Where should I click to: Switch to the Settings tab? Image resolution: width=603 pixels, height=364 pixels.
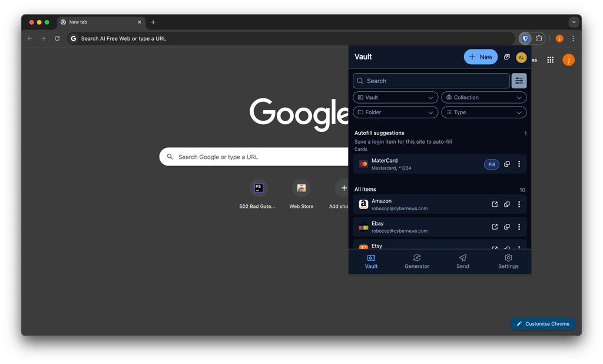[508, 262]
